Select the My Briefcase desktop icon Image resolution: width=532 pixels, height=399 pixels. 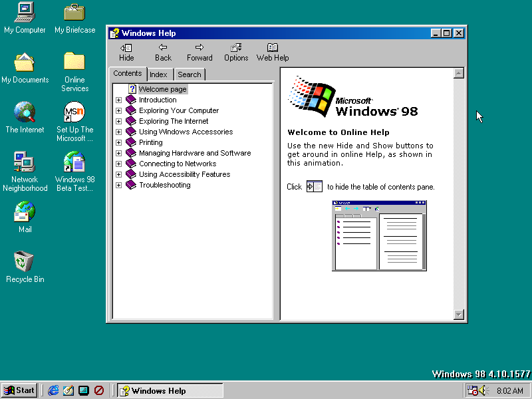point(75,18)
